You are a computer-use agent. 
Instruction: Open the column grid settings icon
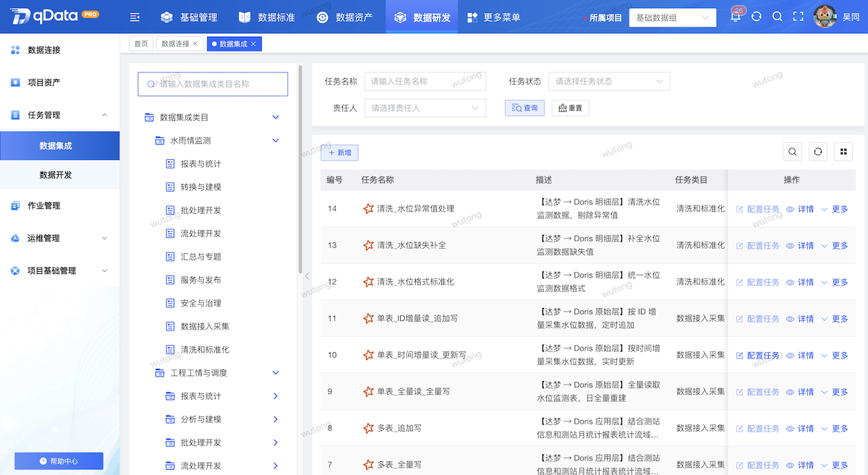tap(843, 151)
